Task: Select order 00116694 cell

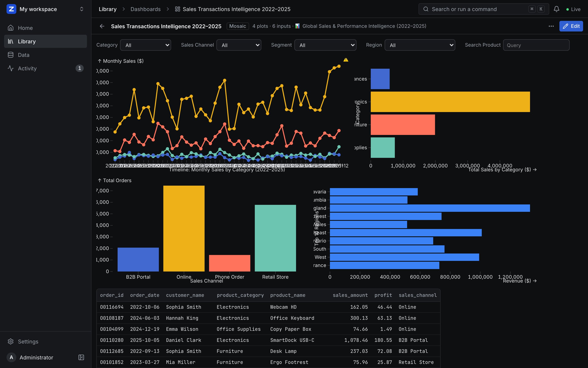Action: pyautogui.click(x=112, y=307)
